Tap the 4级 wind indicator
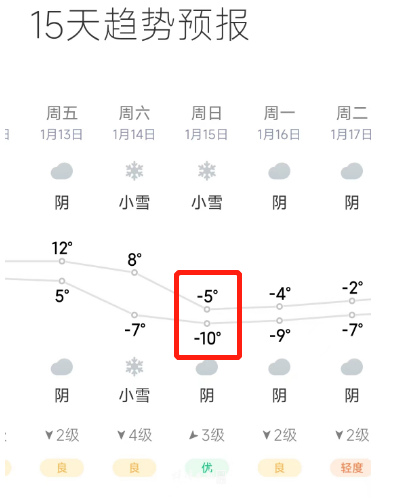Viewport: 398px width, 498px height. 135,435
